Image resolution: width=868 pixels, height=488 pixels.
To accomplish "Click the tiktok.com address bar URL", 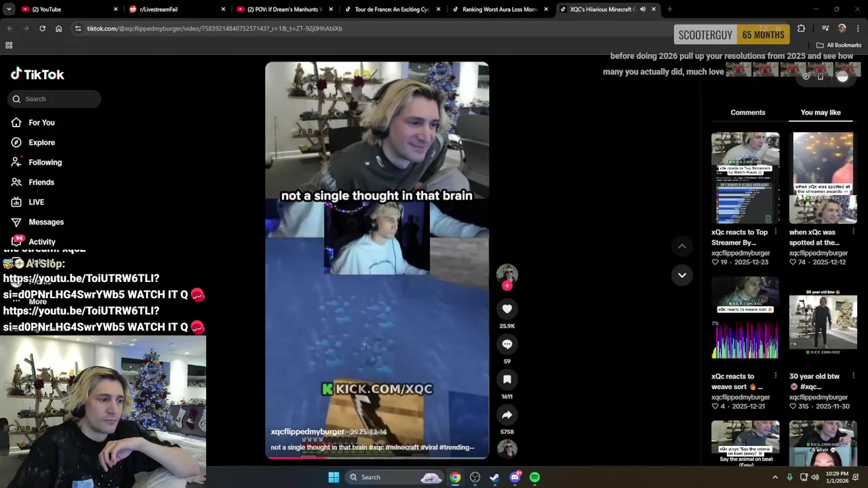I will pyautogui.click(x=214, y=28).
